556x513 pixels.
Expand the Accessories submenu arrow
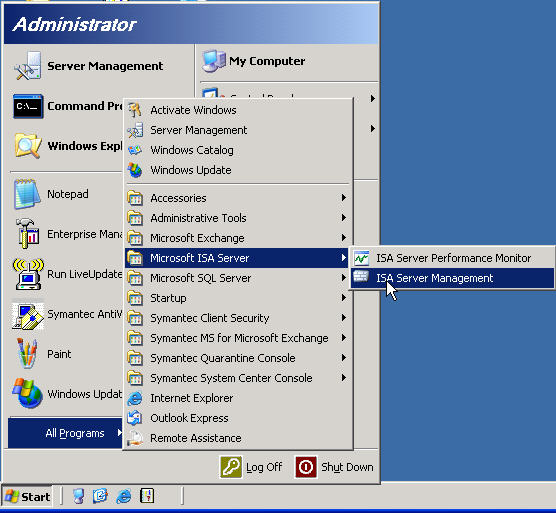[x=344, y=198]
